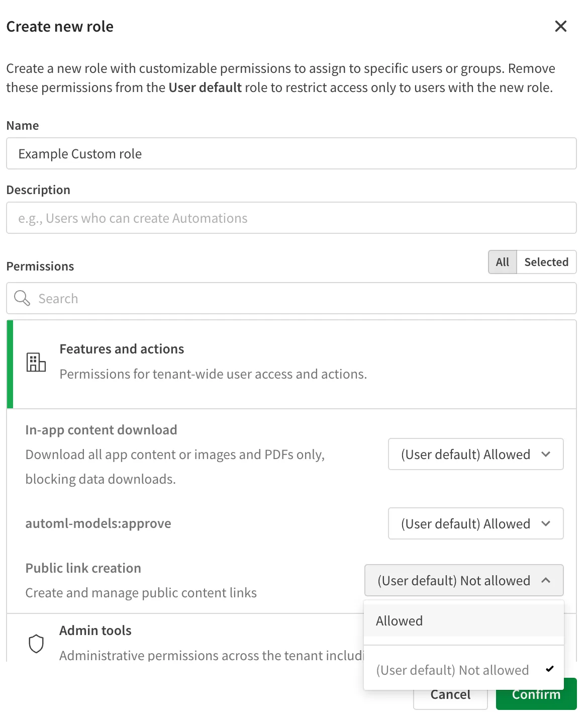
Task: Click the checkmark beside Not allowed option
Action: [549, 669]
